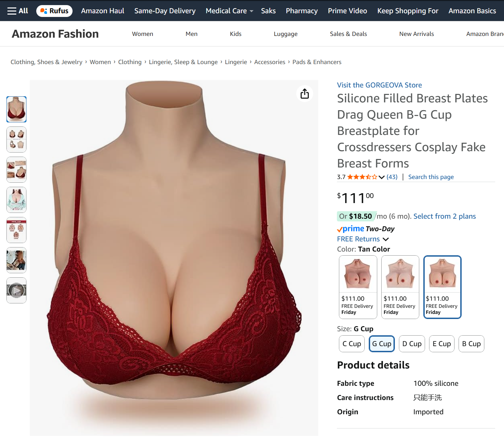Open the Rufus assistant button
The height and width of the screenshot is (438, 504).
[54, 11]
